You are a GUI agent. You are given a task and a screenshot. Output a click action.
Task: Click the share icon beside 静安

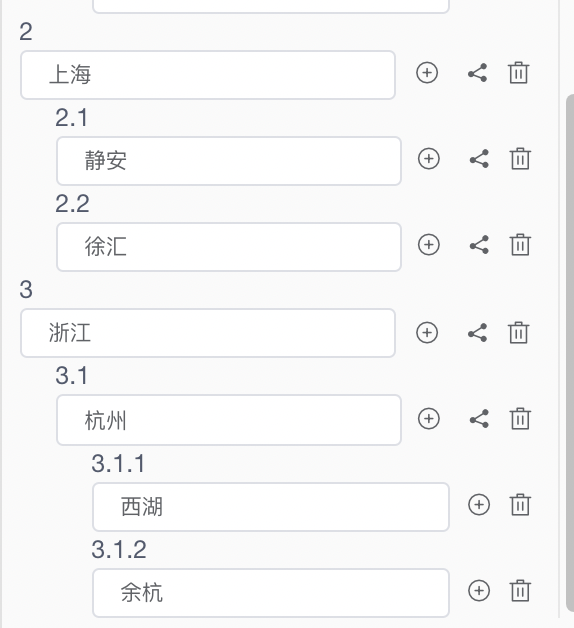pyautogui.click(x=479, y=159)
